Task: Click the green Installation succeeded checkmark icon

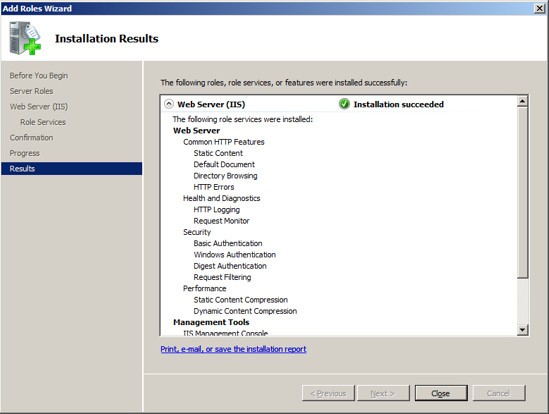Action: pos(344,104)
